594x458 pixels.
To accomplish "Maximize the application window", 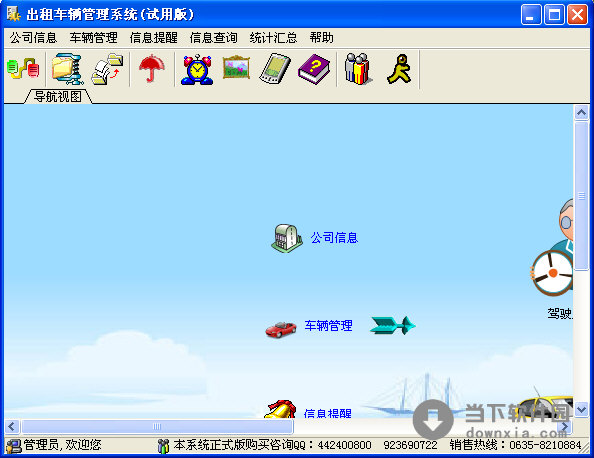I will [x=554, y=15].
